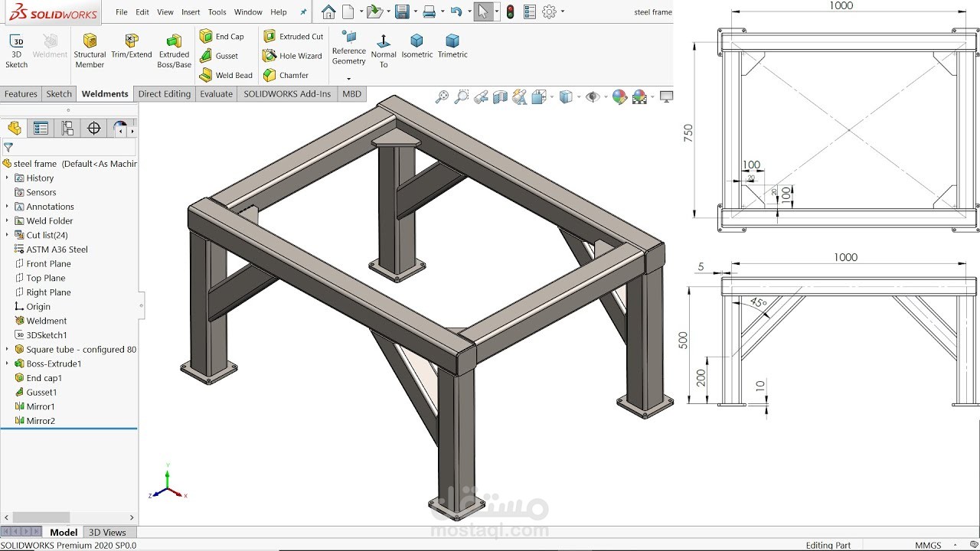Select the Structural Member tool

coord(90,46)
